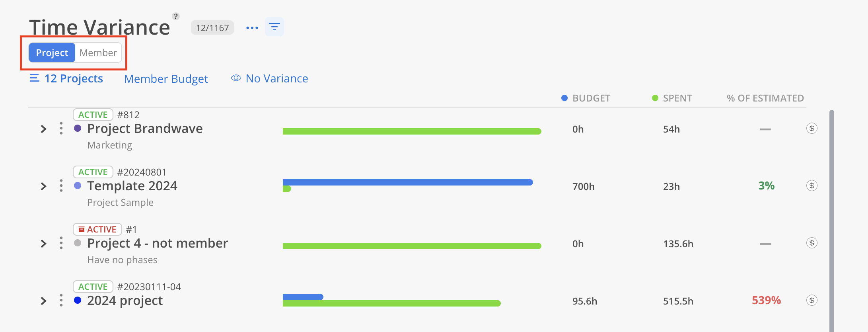This screenshot has height=332, width=868.
Task: Switch to Member view toggle
Action: coord(98,53)
